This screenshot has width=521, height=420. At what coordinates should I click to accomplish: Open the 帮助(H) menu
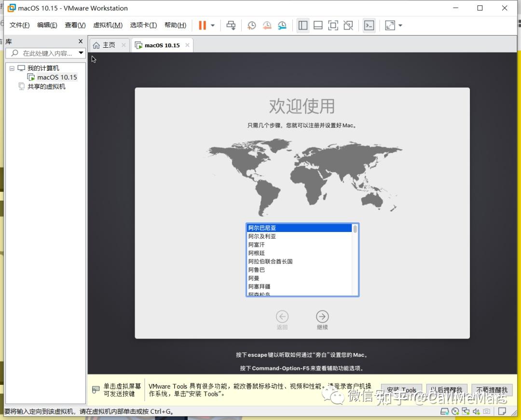click(175, 25)
